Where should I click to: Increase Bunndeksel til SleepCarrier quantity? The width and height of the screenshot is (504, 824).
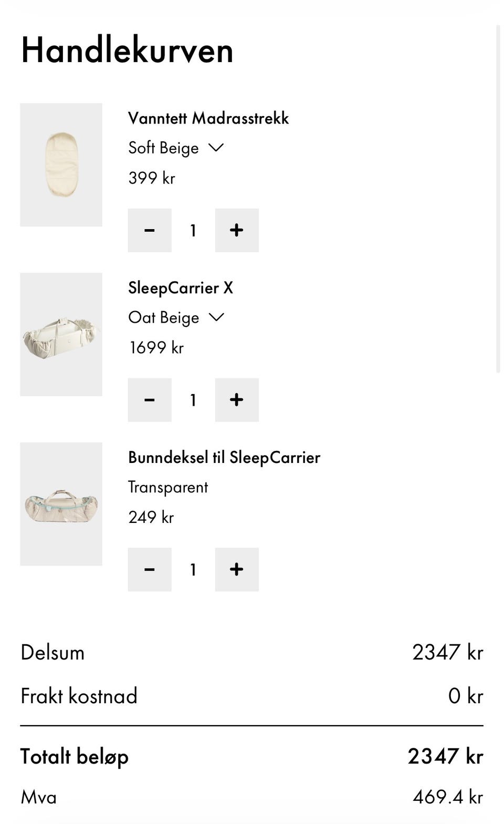click(237, 570)
